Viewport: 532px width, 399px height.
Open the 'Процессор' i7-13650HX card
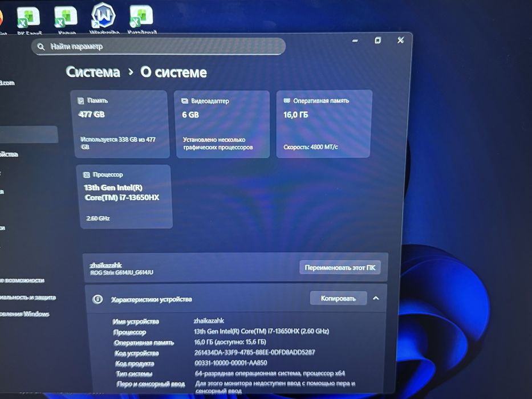[125, 197]
